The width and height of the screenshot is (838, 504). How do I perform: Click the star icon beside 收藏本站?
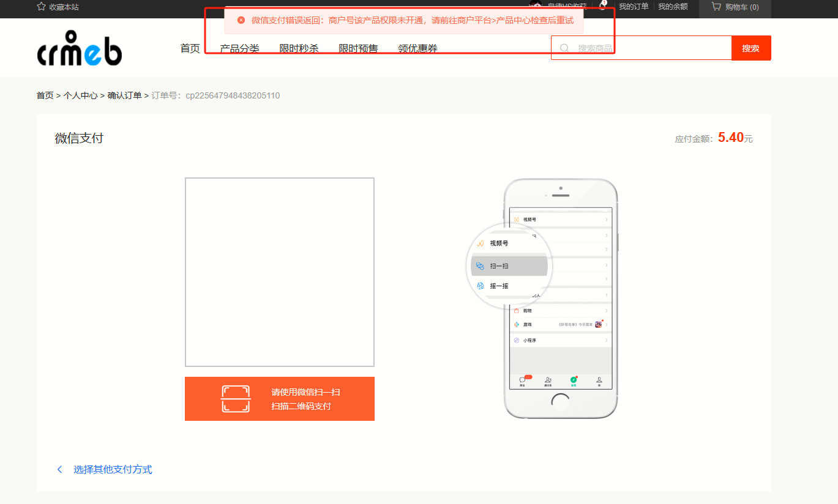tap(41, 7)
